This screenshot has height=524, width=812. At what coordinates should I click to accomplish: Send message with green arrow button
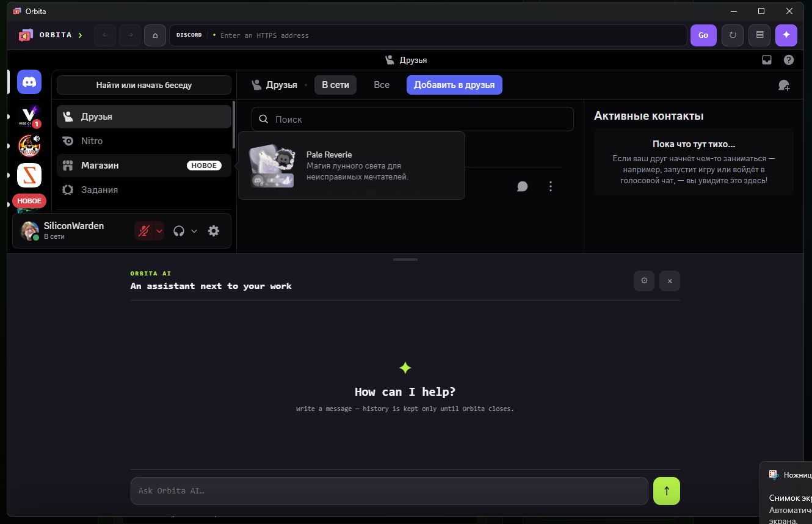(667, 491)
